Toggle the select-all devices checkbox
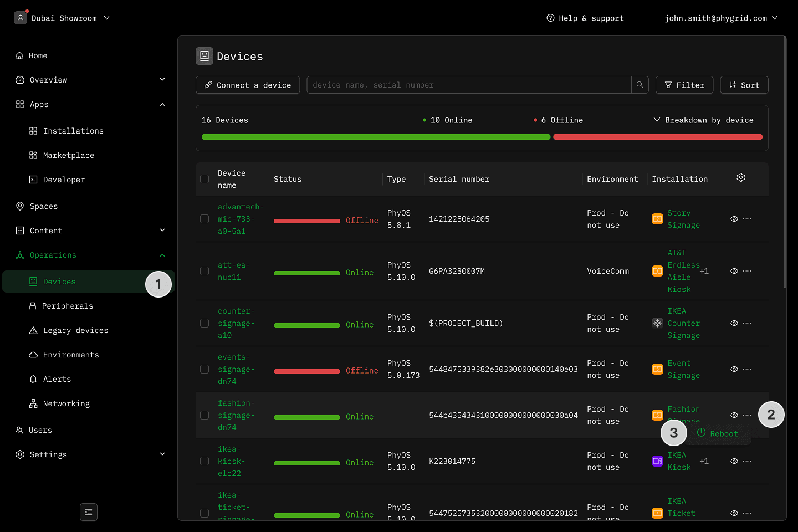The image size is (798, 532). click(x=204, y=179)
